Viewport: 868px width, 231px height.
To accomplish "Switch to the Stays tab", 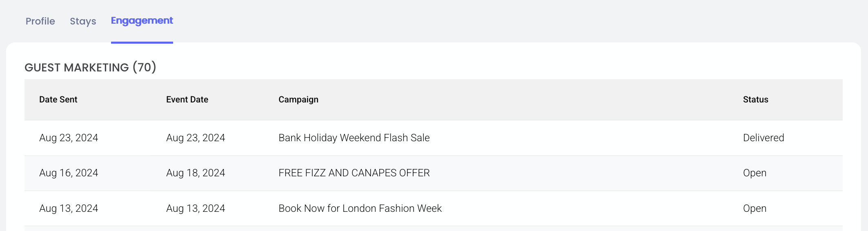I will (83, 21).
